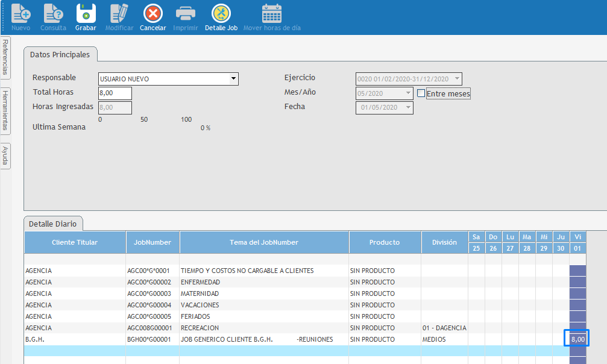Open the Herramientas side panel tab
This screenshot has height=364, width=607.
(x=5, y=110)
